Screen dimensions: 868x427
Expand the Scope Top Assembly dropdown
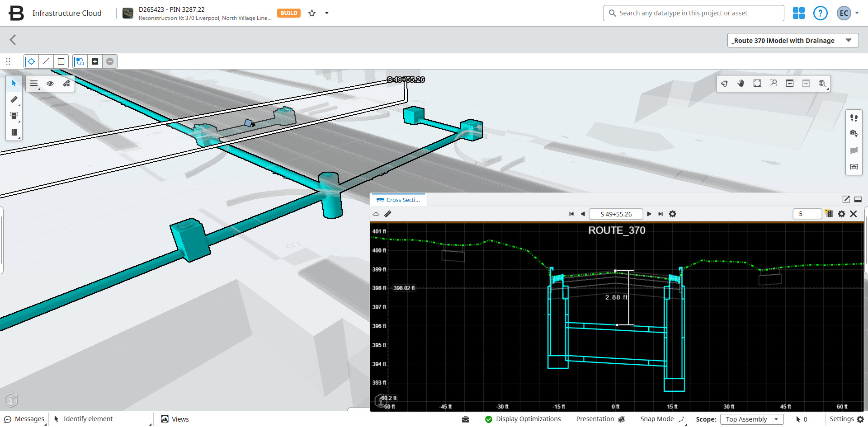click(751, 419)
